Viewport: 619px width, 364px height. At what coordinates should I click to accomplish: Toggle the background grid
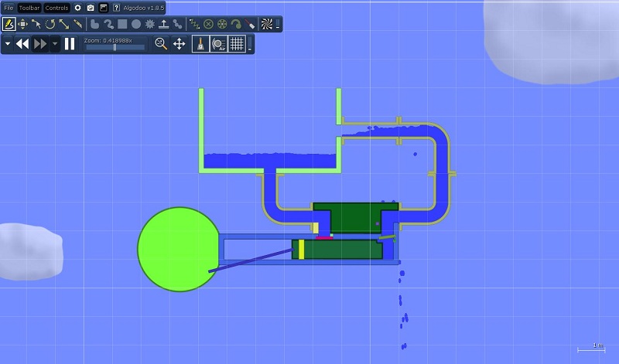click(x=237, y=44)
